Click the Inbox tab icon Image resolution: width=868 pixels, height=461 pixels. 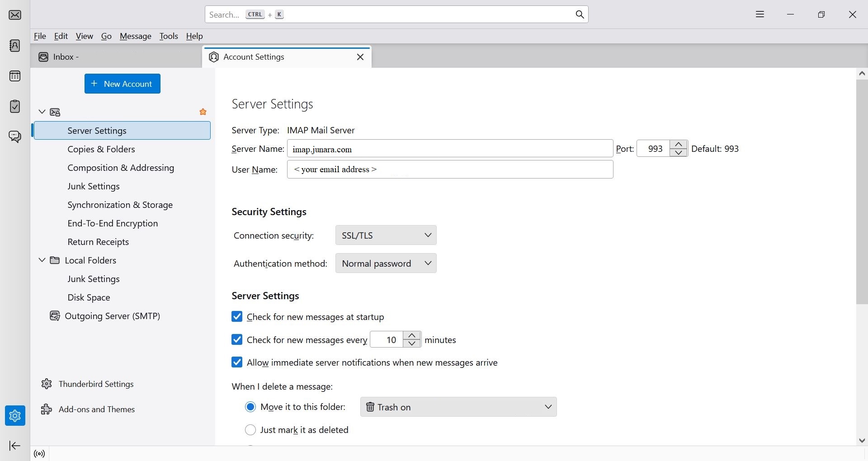click(43, 57)
